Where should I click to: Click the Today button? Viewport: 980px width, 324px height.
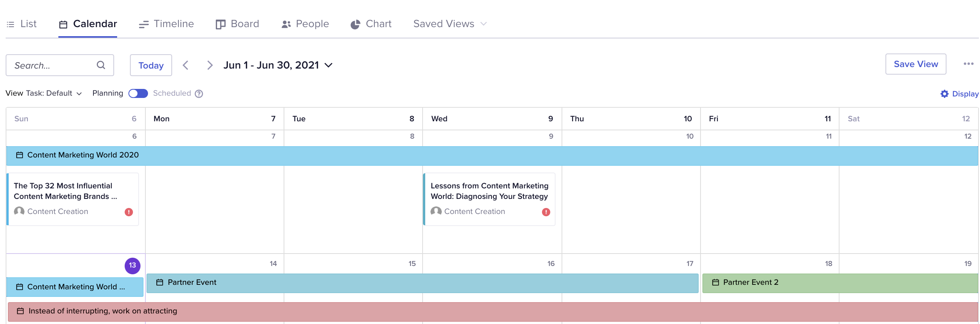(151, 65)
